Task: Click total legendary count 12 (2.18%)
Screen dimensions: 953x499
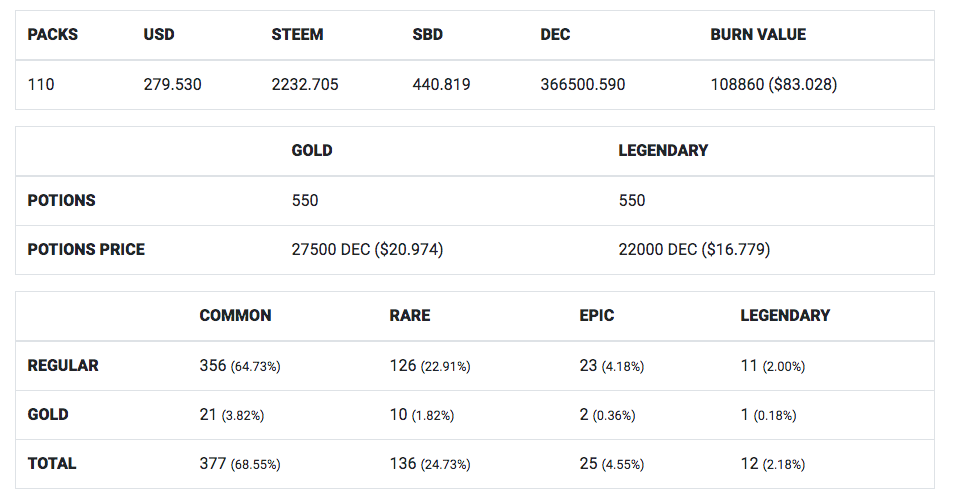Action: click(x=773, y=464)
